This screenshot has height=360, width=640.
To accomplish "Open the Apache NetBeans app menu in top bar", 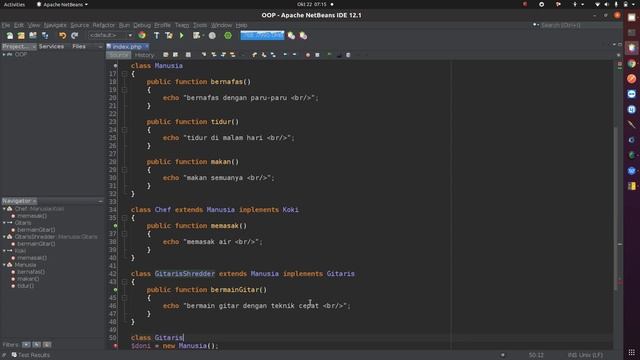I will (x=63, y=4).
